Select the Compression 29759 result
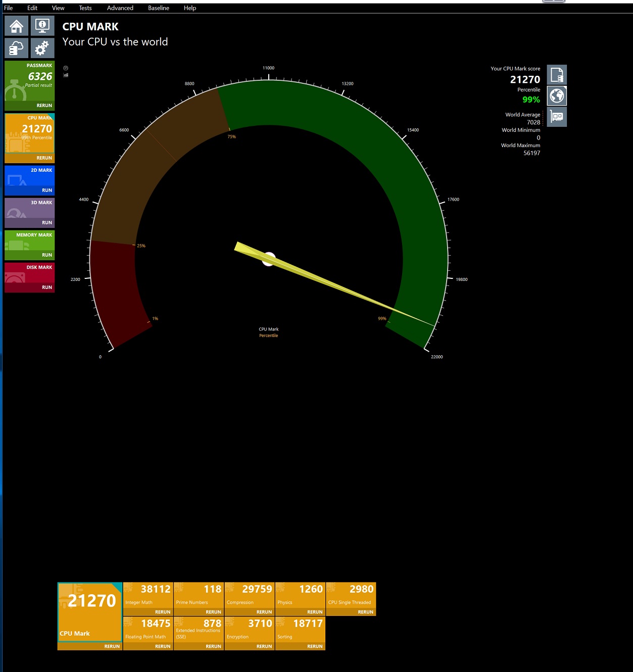This screenshot has width=633, height=672. point(250,595)
